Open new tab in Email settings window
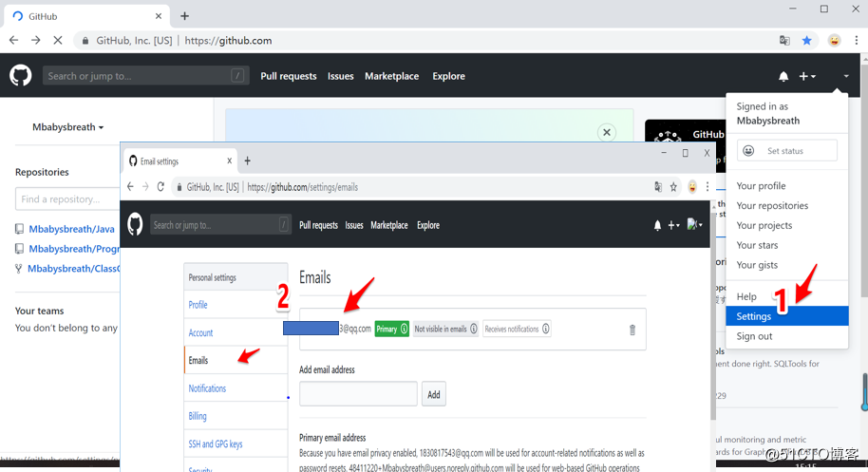The image size is (868, 472). [x=248, y=161]
